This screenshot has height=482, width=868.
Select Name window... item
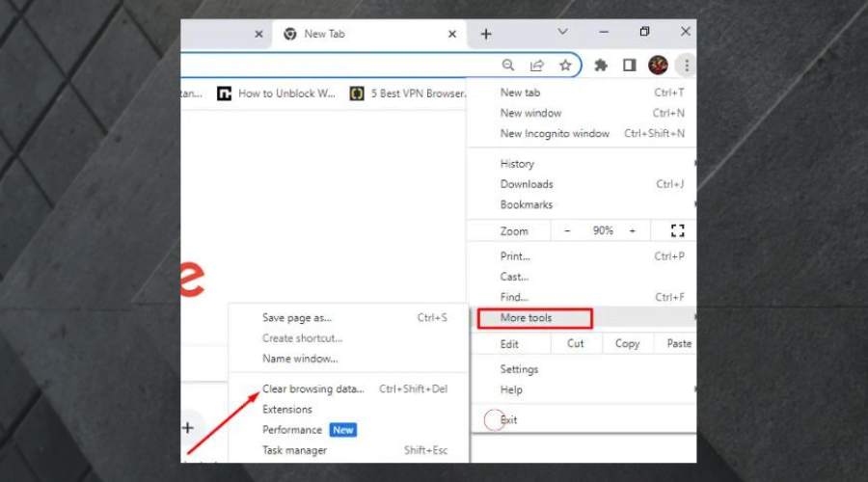click(x=349, y=359)
